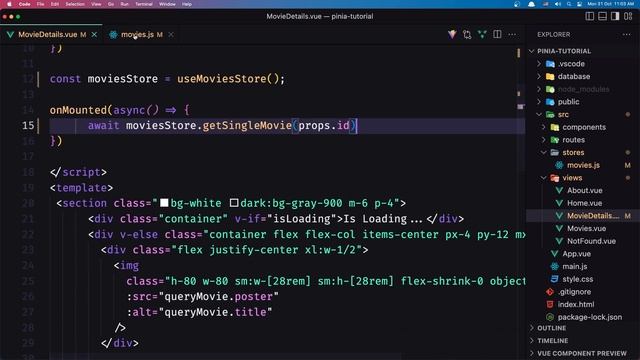Image resolution: width=640 pixels, height=360 pixels.
Task: Expand the OUTLINE section
Action: 551,328
